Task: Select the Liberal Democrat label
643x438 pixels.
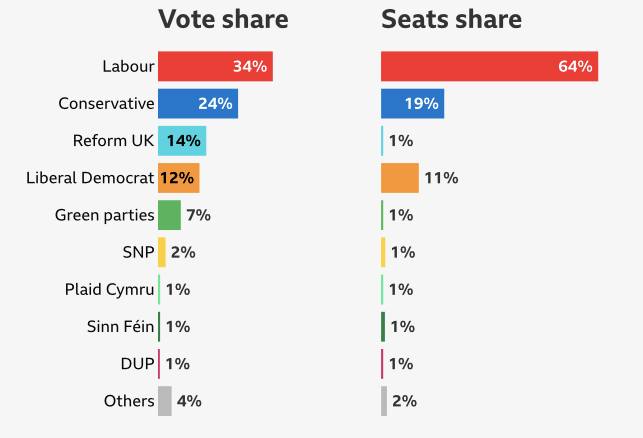Action: pyautogui.click(x=90, y=178)
